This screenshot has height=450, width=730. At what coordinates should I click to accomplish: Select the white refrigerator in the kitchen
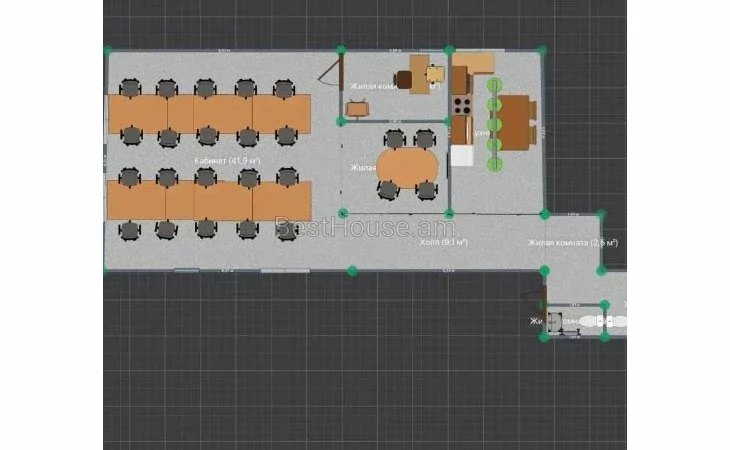pyautogui.click(x=462, y=155)
